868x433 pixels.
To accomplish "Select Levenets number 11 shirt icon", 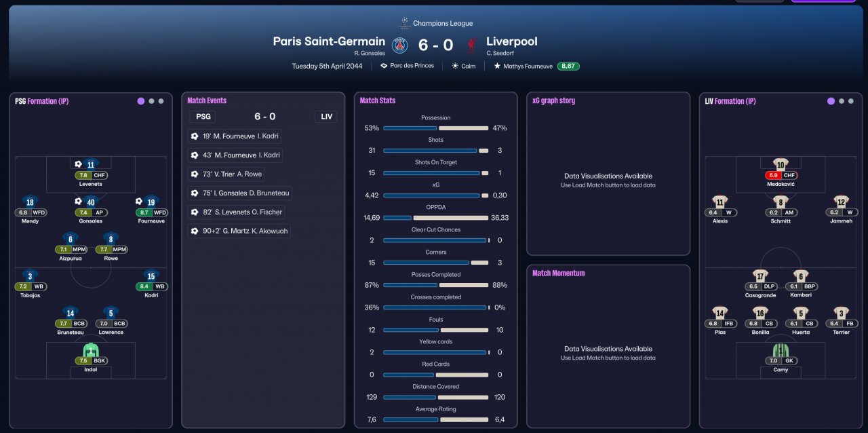I will [90, 164].
